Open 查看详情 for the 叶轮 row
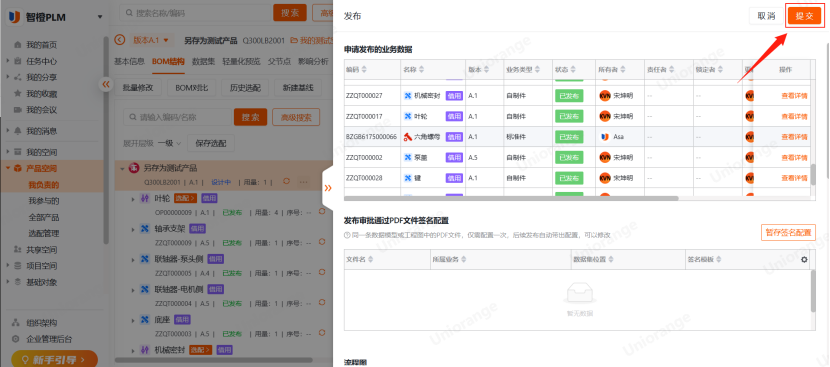This screenshot has width=830, height=367. [794, 116]
